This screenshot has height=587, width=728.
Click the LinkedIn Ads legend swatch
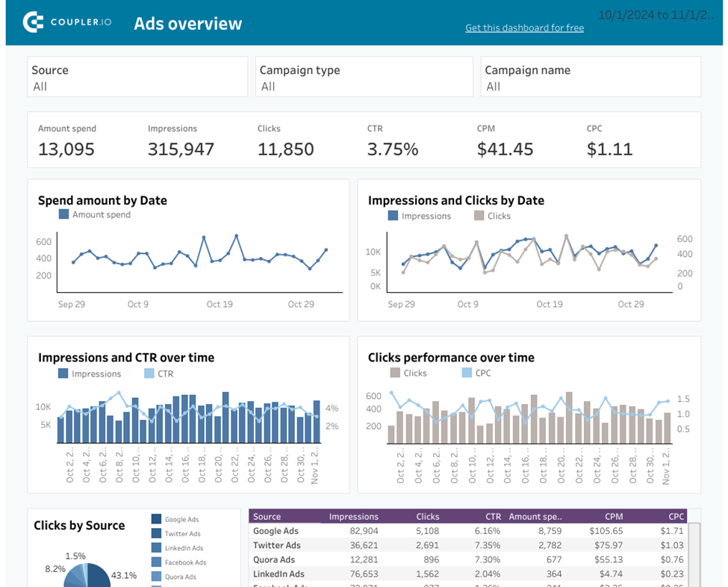tap(157, 548)
